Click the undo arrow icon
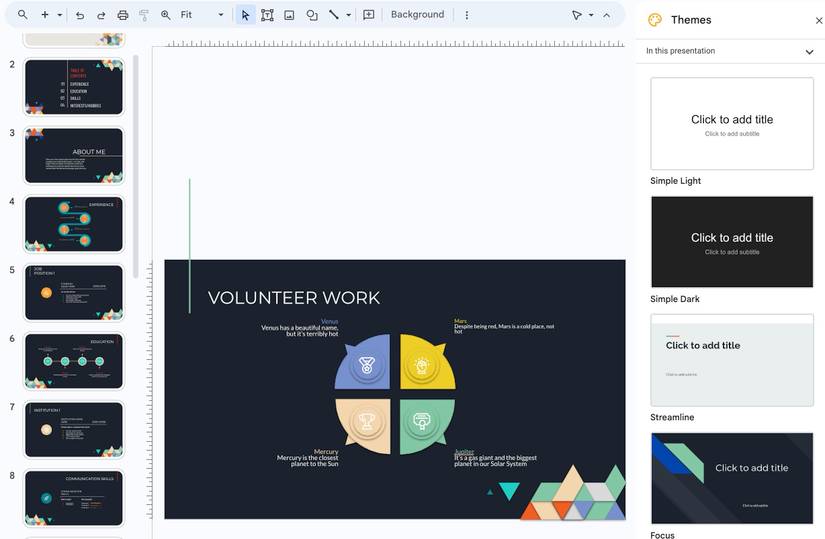The width and height of the screenshot is (825, 539). [80, 15]
